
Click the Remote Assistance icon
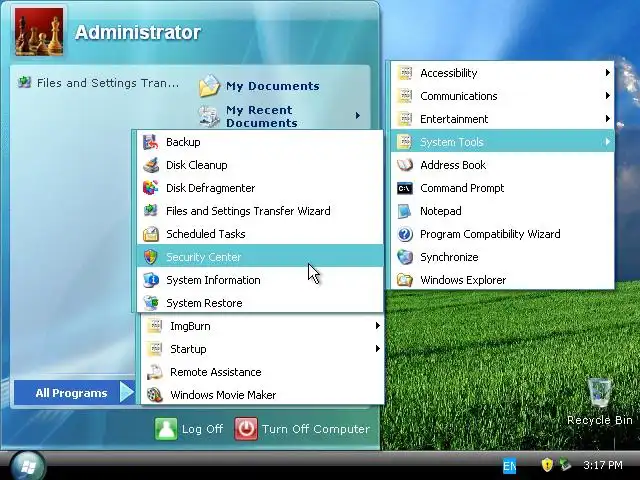[155, 372]
